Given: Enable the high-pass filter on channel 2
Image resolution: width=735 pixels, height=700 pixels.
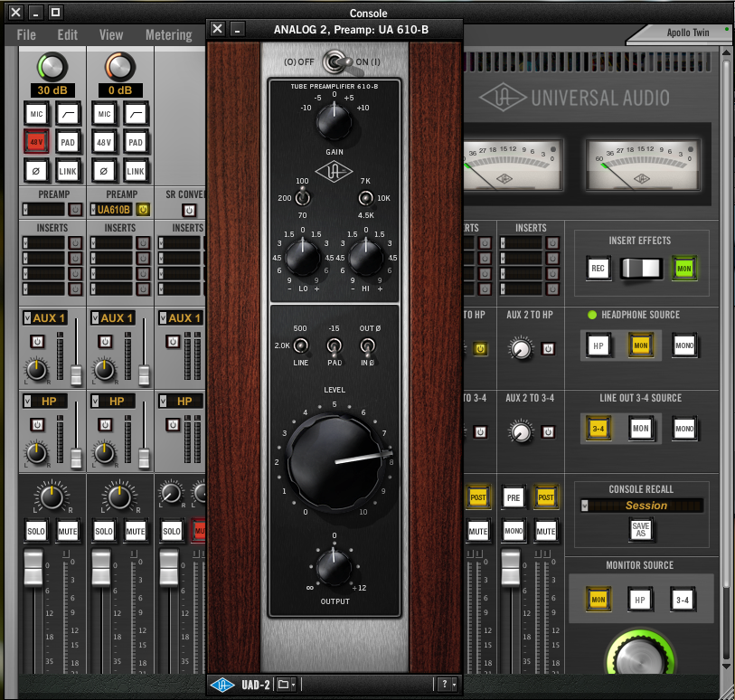Looking at the screenshot, I should (135, 114).
